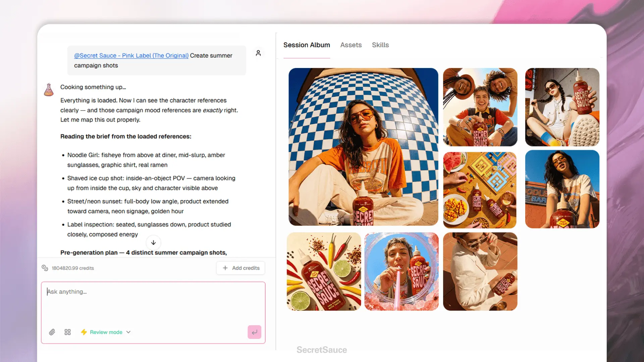
Task: Open the seated woman in white suit photo
Action: 480,271
